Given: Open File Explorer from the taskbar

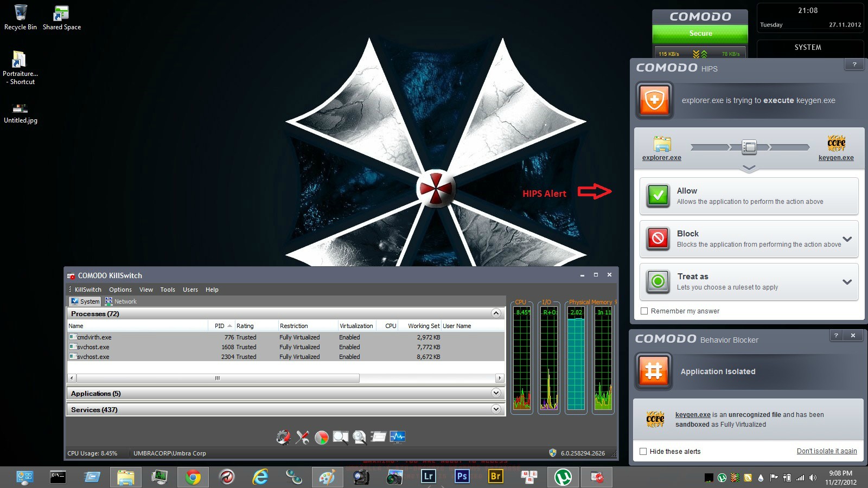Looking at the screenshot, I should point(125,477).
